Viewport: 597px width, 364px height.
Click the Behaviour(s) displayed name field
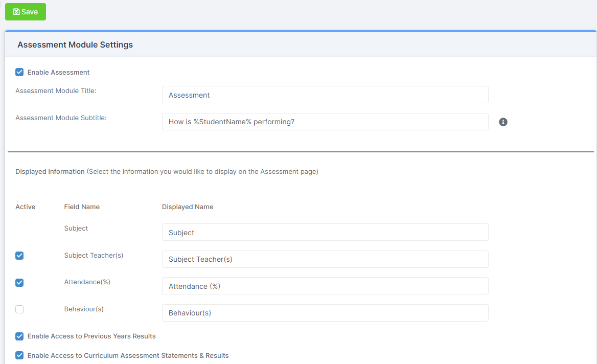[x=325, y=312]
